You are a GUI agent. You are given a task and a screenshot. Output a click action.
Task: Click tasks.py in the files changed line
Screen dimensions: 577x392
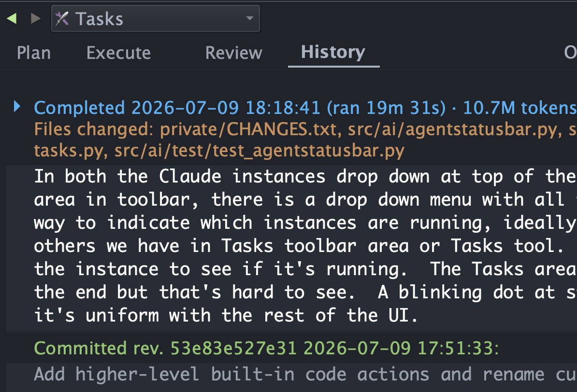coord(68,151)
